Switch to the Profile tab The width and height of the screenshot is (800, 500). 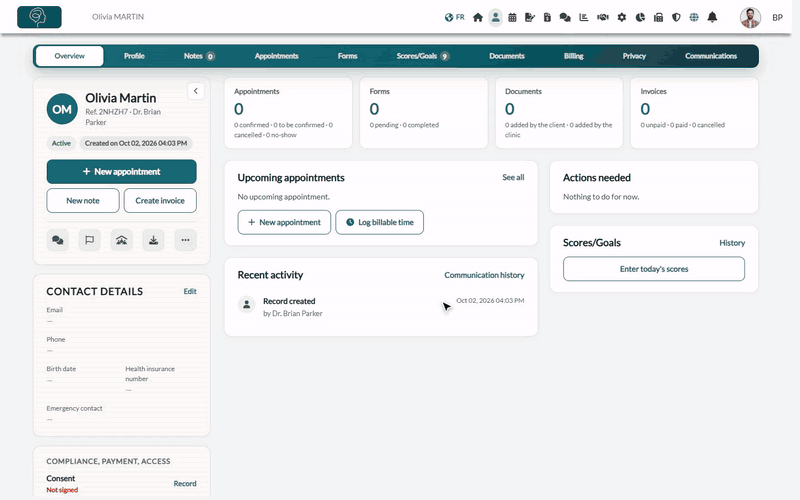[134, 56]
